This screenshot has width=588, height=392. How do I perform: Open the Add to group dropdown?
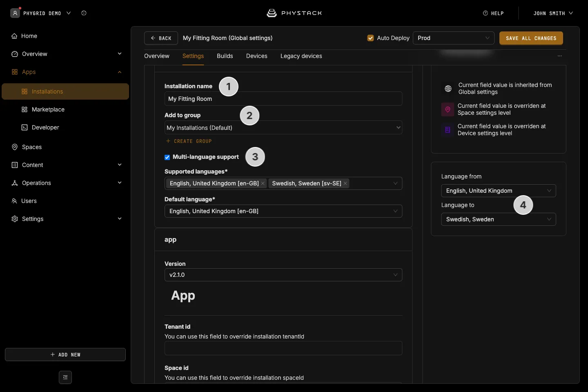(283, 128)
